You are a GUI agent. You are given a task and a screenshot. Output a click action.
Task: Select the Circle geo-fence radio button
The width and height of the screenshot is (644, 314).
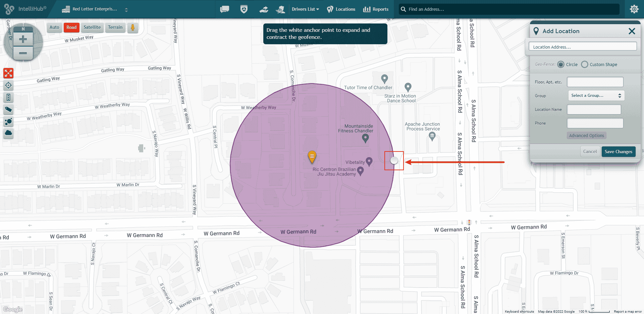tap(561, 64)
